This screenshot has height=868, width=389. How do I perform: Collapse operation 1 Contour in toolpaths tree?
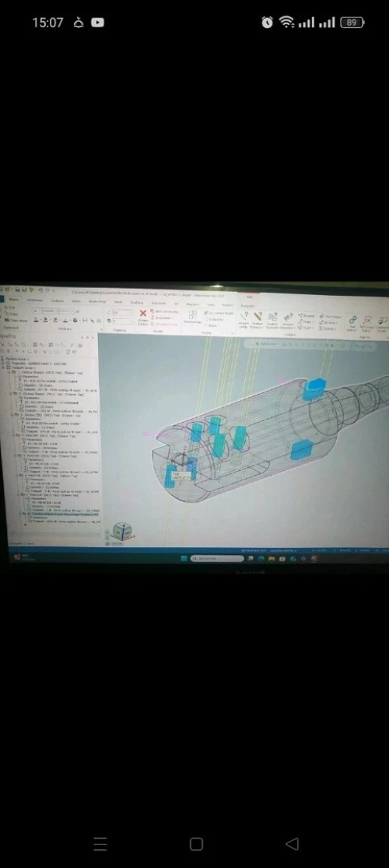point(9,373)
